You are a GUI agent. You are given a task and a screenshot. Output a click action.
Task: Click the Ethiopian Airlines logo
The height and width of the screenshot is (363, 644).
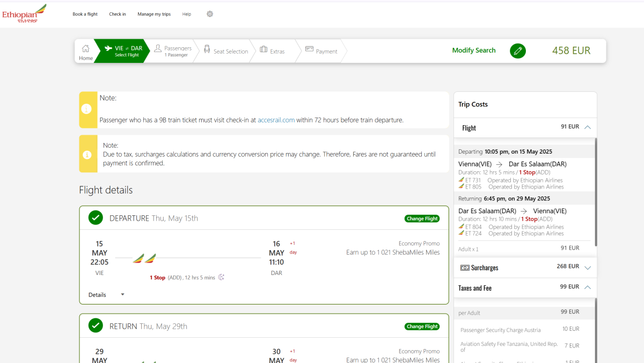24,13
